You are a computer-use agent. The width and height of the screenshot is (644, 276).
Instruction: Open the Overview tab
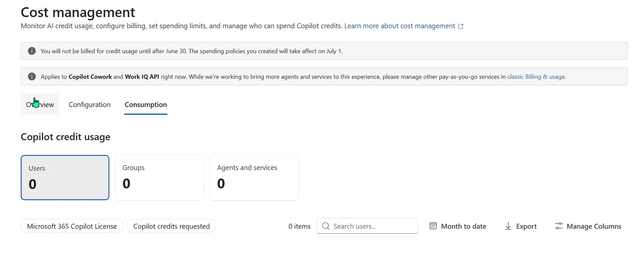coord(40,104)
